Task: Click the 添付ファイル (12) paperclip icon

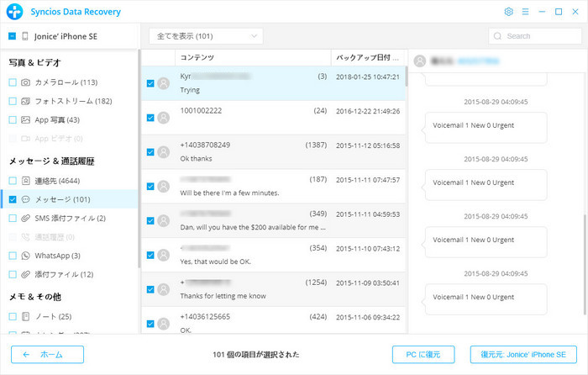Action: pyautogui.click(x=25, y=274)
